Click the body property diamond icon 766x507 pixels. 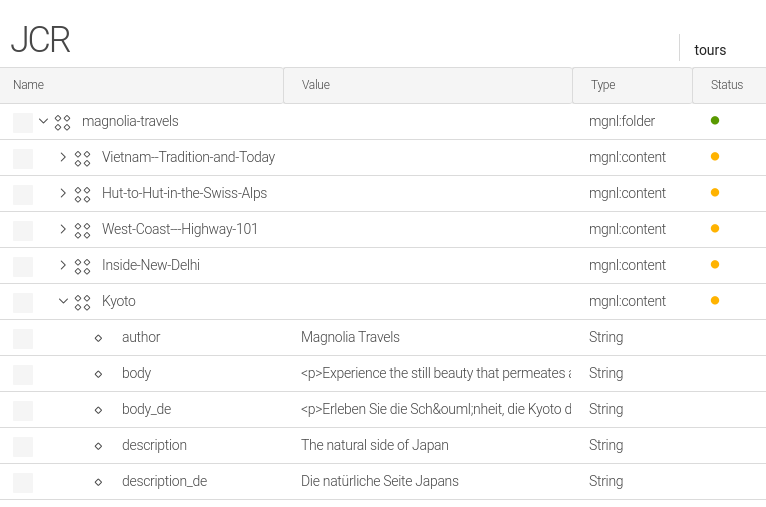[98, 374]
